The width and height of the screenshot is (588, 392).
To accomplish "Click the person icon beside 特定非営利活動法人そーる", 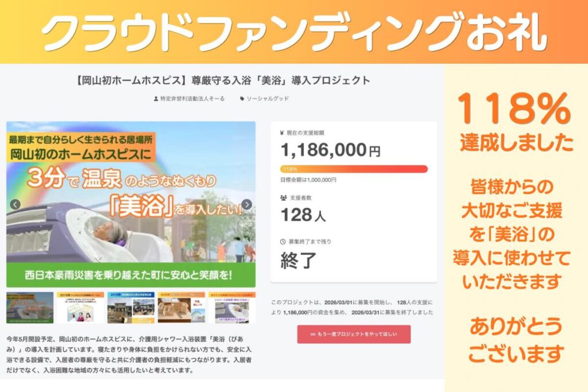I will [156, 99].
